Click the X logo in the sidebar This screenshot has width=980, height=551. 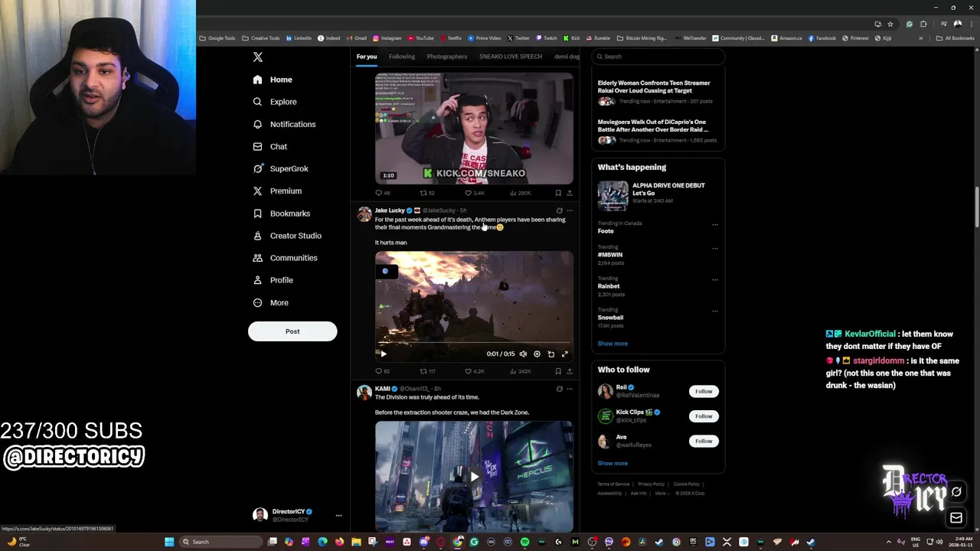click(258, 57)
